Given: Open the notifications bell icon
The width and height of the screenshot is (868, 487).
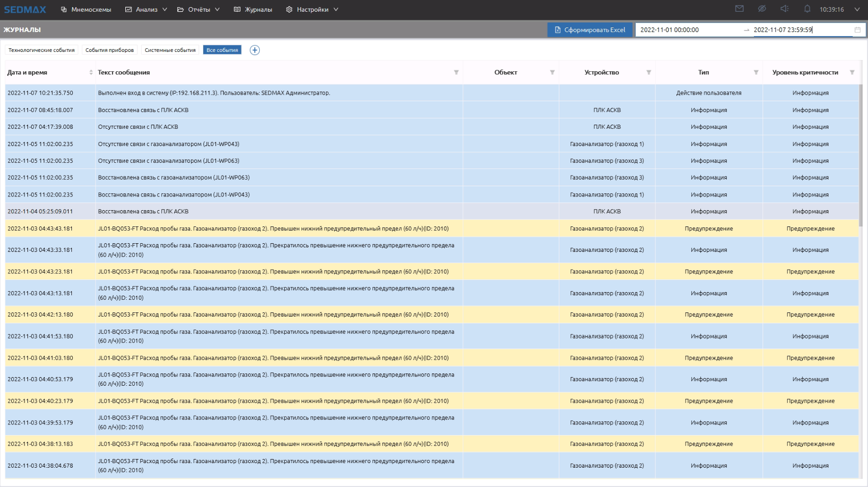Looking at the screenshot, I should (x=807, y=9).
